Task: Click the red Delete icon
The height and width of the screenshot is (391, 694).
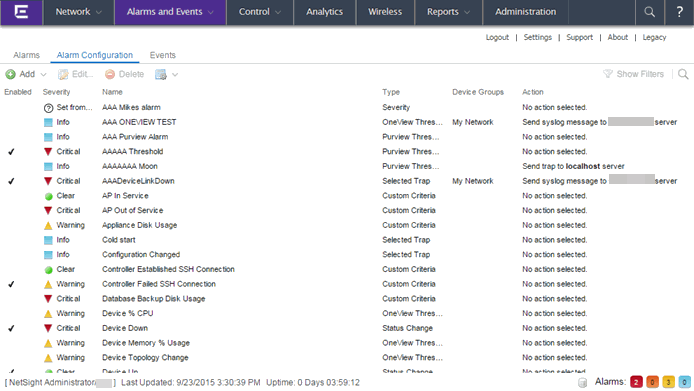Action: [x=110, y=74]
